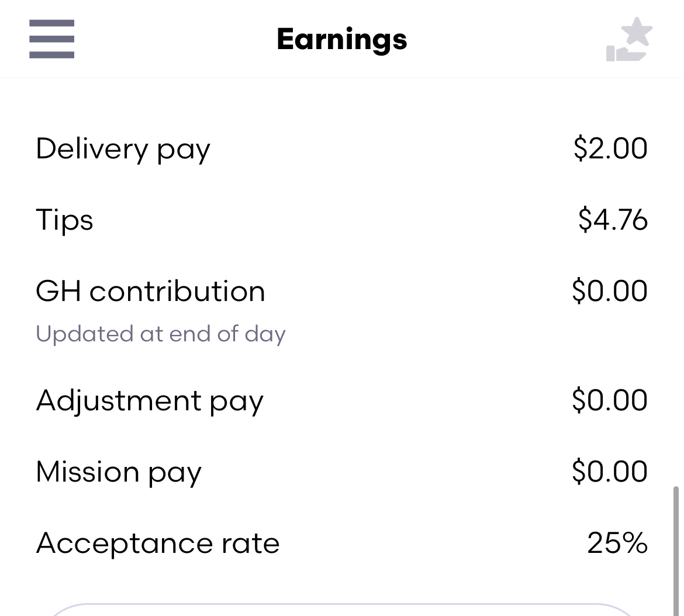Image resolution: width=684 pixels, height=616 pixels.
Task: Click the Adjustment pay $0.00 value
Action: 610,401
